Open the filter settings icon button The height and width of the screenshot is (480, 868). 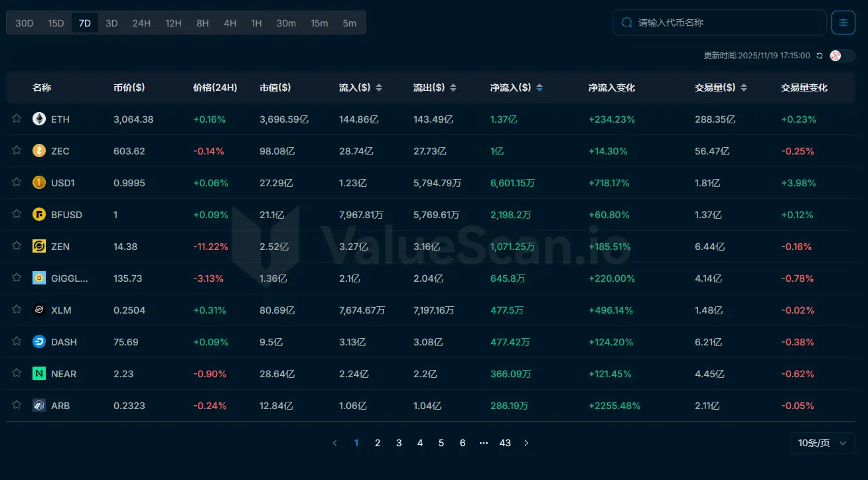pos(843,23)
